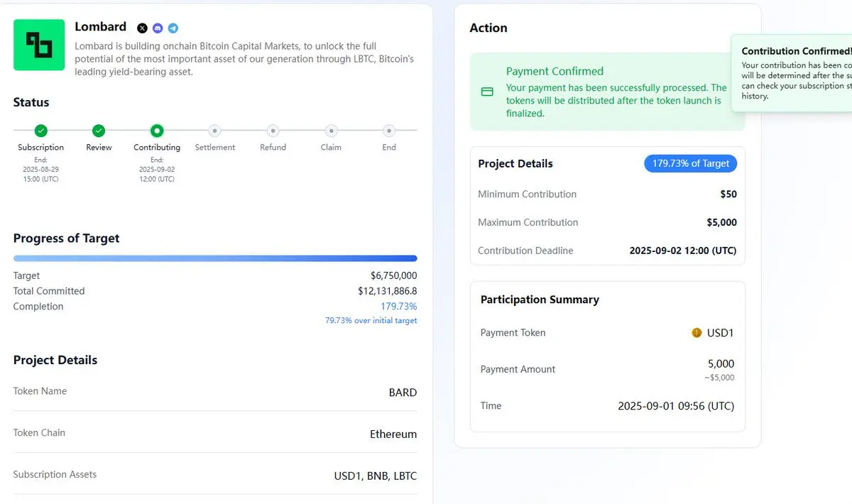Click the Refund step label
This screenshot has width=852, height=504.
click(273, 148)
